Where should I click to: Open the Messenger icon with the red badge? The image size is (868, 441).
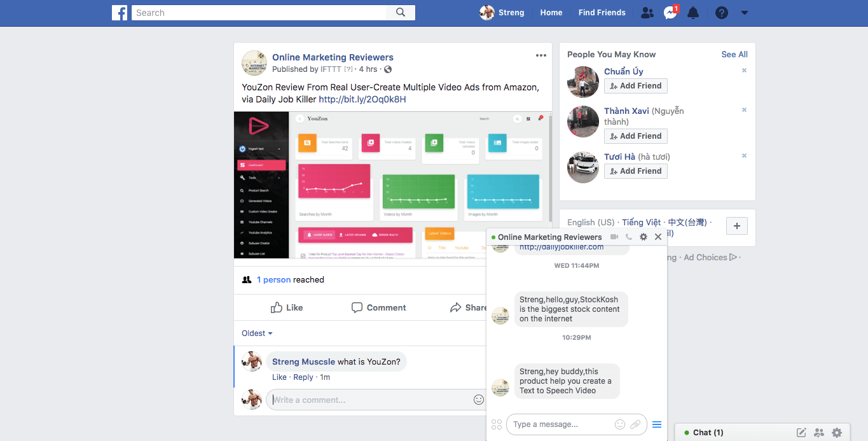pos(670,13)
